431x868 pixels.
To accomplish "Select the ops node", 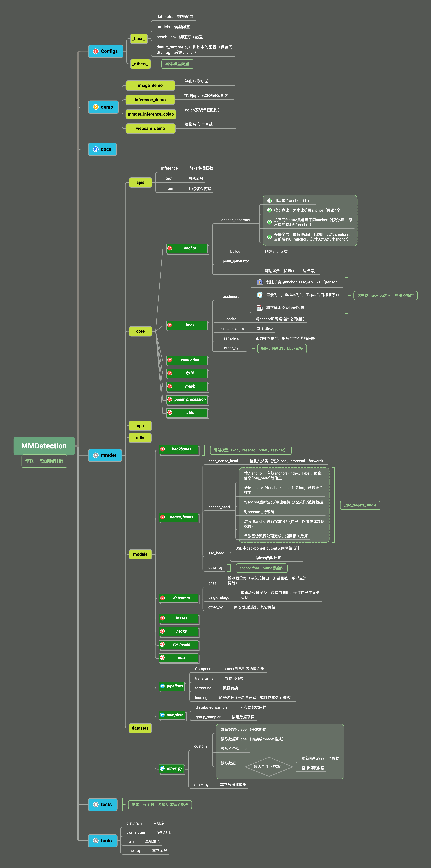I will click(140, 426).
